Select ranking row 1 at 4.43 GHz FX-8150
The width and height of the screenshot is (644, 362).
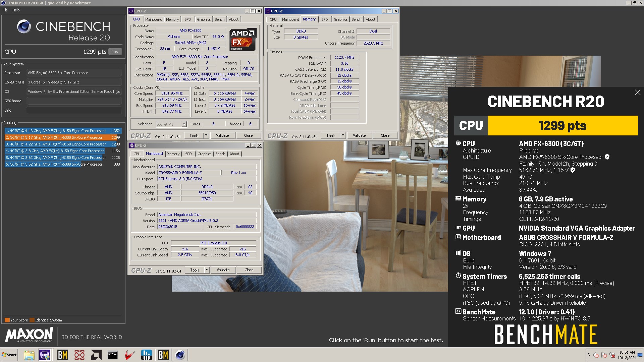pyautogui.click(x=63, y=131)
